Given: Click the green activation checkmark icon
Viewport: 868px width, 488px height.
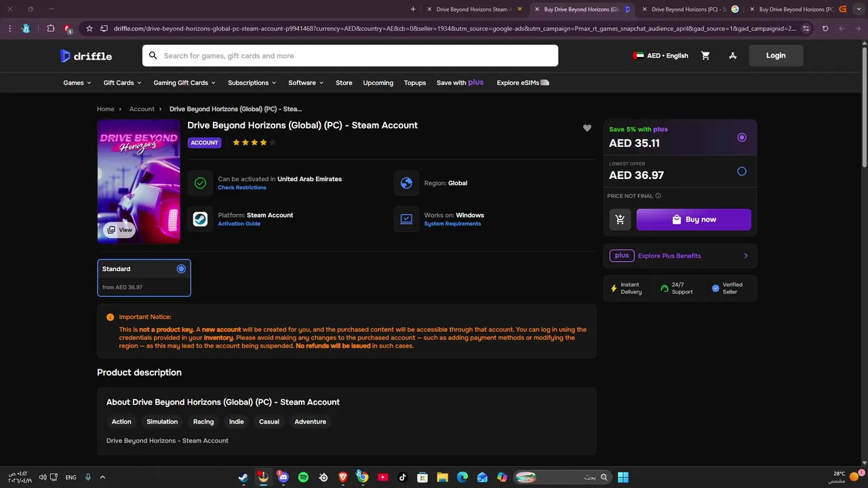Looking at the screenshot, I should 200,183.
